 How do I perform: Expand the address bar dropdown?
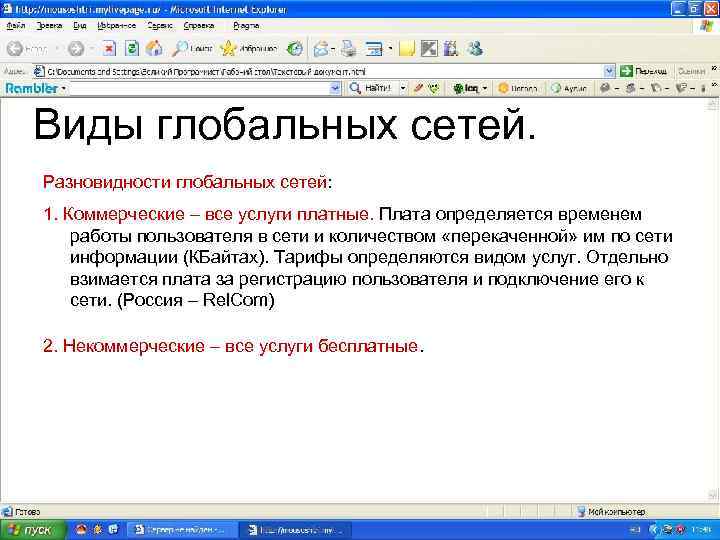pos(609,71)
